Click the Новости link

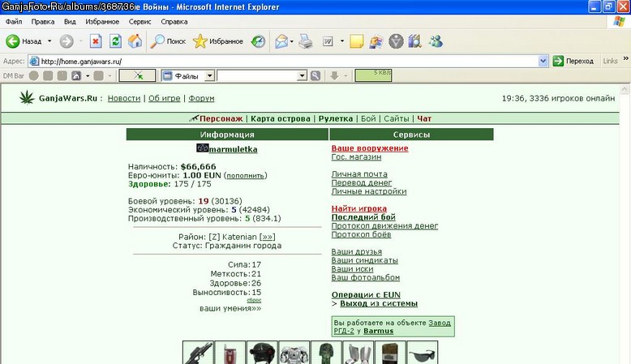124,98
